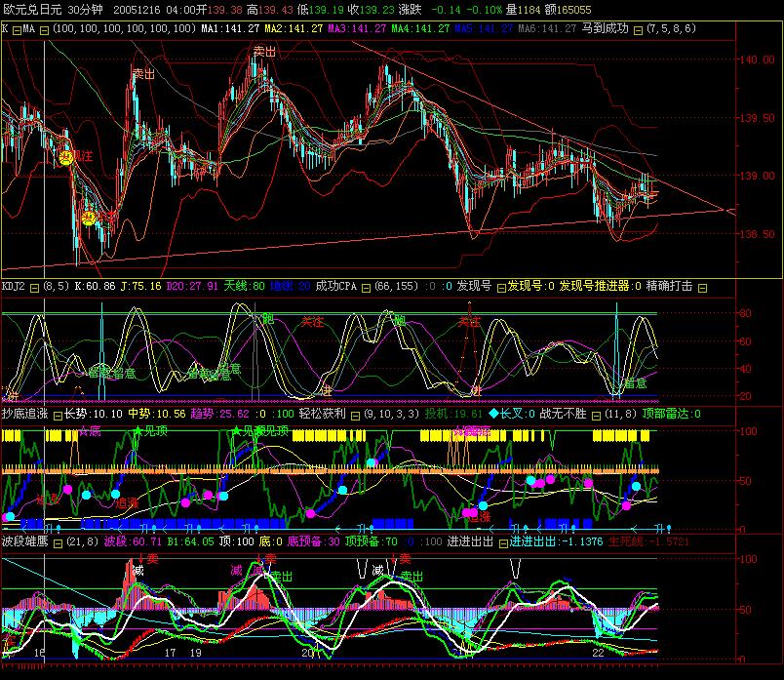Click the 天线:80 readout
This screenshot has width=784, height=680.
click(244, 286)
